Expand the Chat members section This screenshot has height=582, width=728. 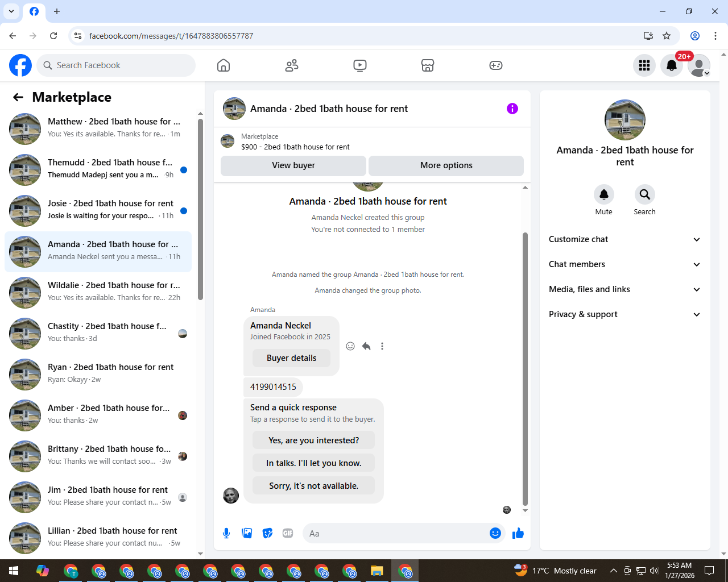(624, 264)
